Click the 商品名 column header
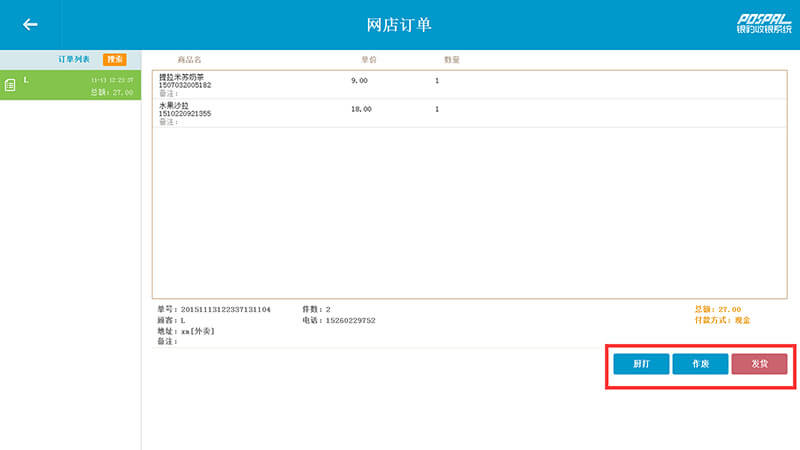The width and height of the screenshot is (800, 450). 190,60
